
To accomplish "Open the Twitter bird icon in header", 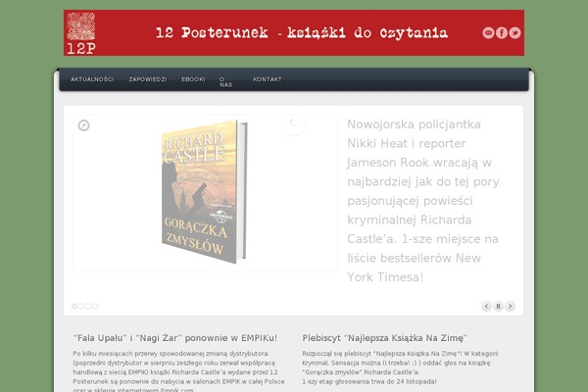I will click(514, 33).
